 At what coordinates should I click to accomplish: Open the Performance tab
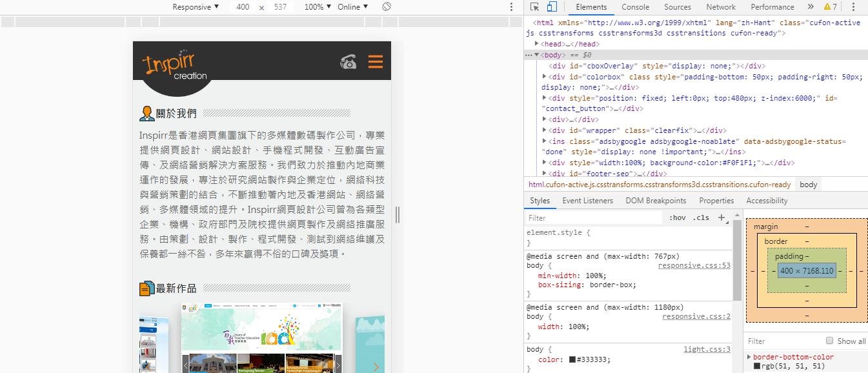click(x=772, y=7)
